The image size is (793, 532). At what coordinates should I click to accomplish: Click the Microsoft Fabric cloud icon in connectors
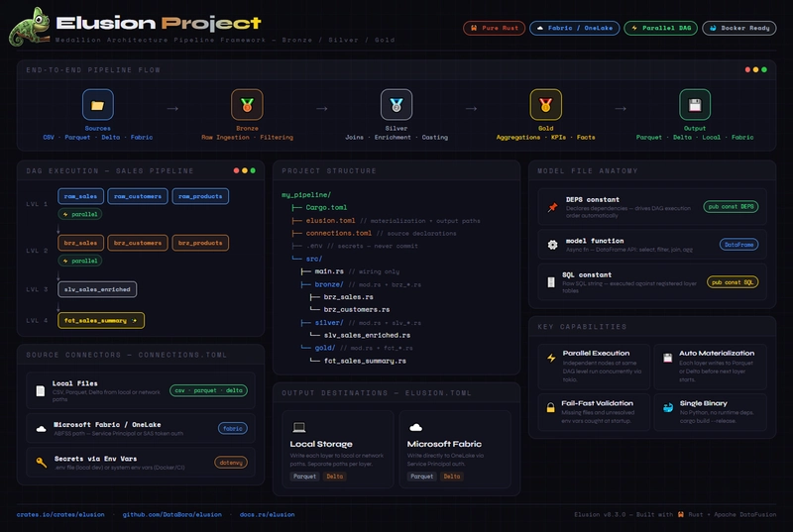[41, 428]
